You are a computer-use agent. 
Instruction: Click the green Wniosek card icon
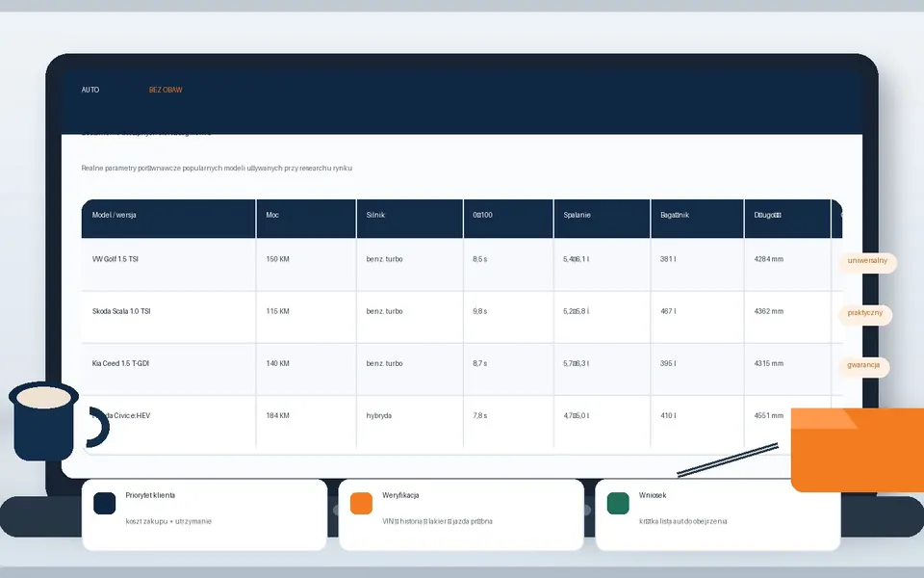(618, 503)
